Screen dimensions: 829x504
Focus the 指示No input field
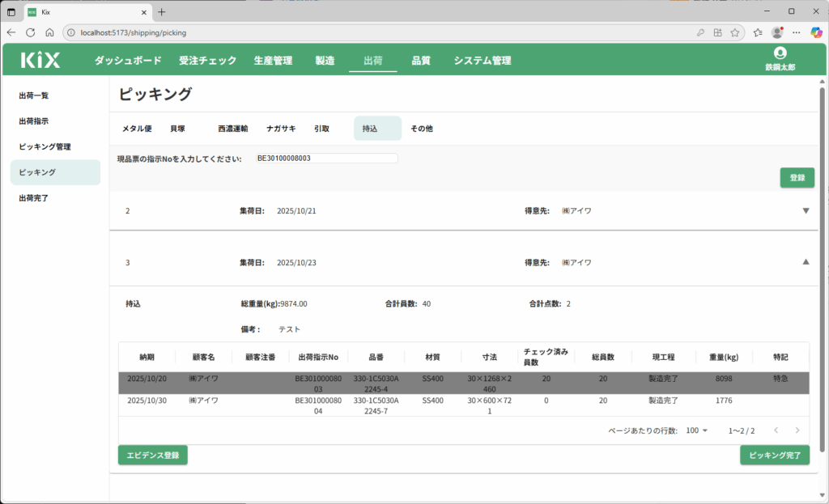(x=326, y=159)
